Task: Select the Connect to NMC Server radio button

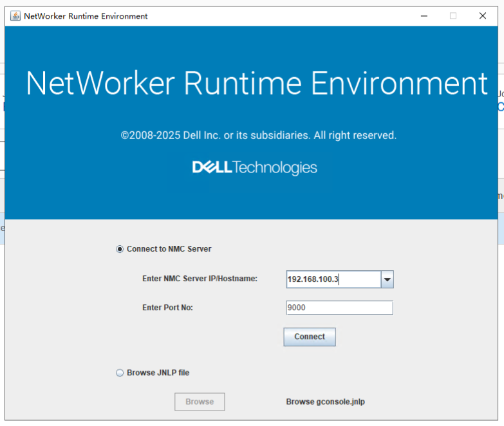Action: [x=120, y=249]
